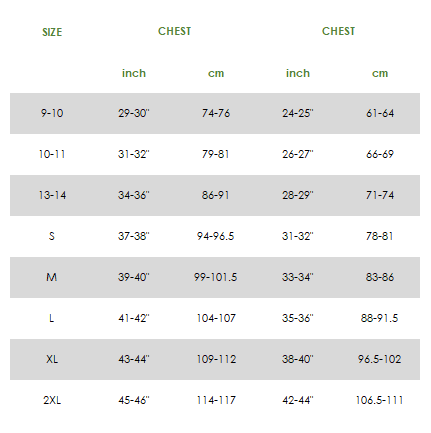Select the 9-10 size row label

pos(52,113)
